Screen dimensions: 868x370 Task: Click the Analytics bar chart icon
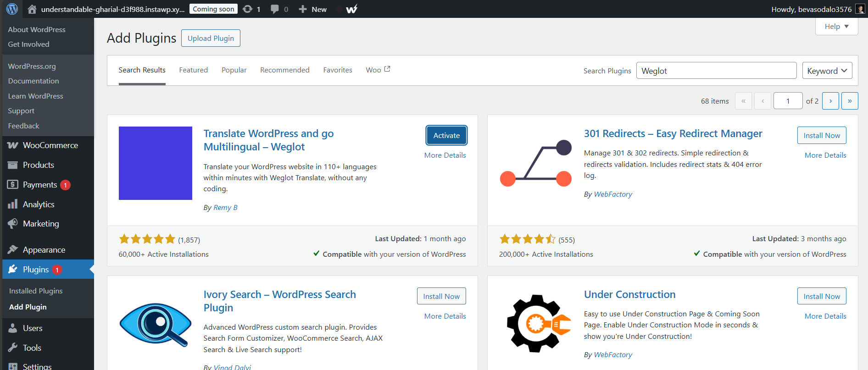13,204
